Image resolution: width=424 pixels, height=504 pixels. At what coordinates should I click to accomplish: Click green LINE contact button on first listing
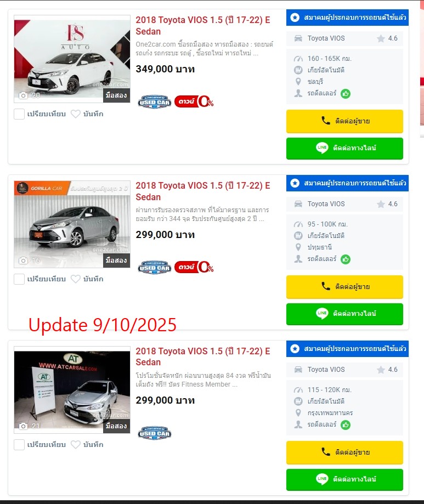click(344, 148)
